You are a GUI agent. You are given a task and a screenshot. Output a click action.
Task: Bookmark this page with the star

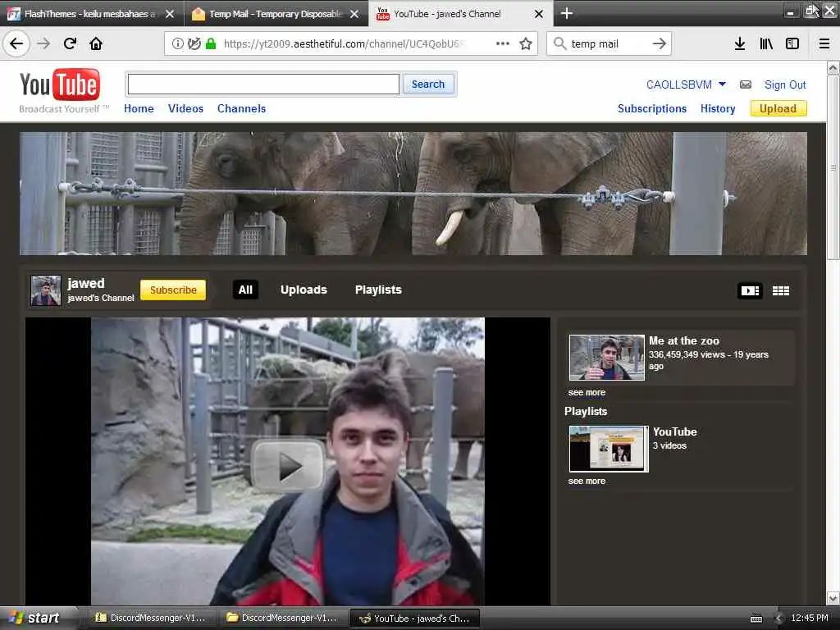(x=526, y=43)
